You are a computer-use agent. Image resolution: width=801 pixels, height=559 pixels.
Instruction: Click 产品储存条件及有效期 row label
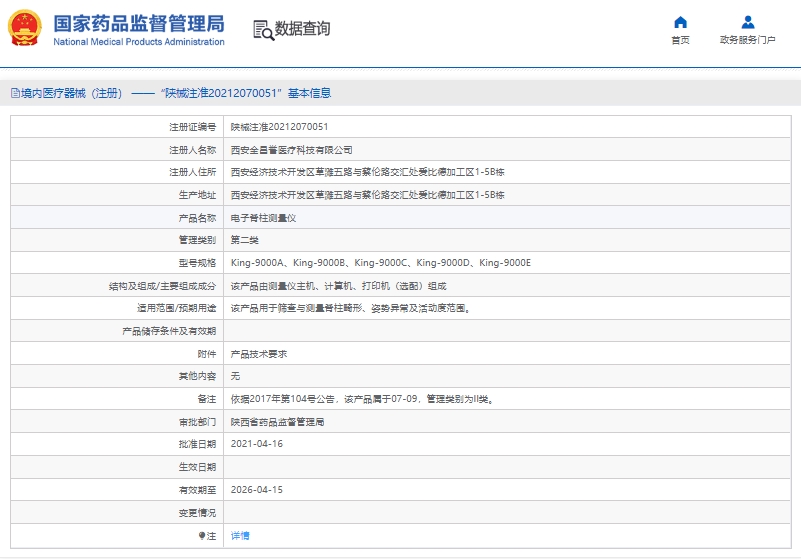pos(169,331)
